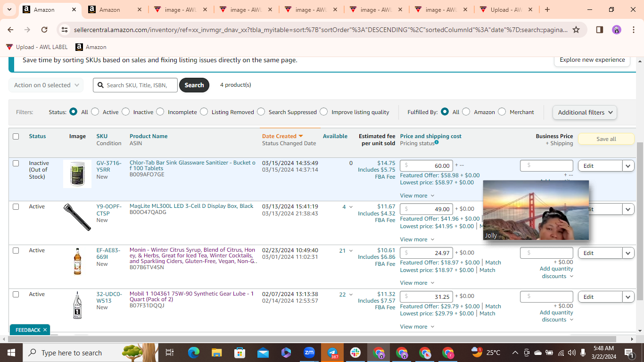The height and width of the screenshot is (362, 644).
Task: Open the Windows Start menu
Action: coord(11,353)
